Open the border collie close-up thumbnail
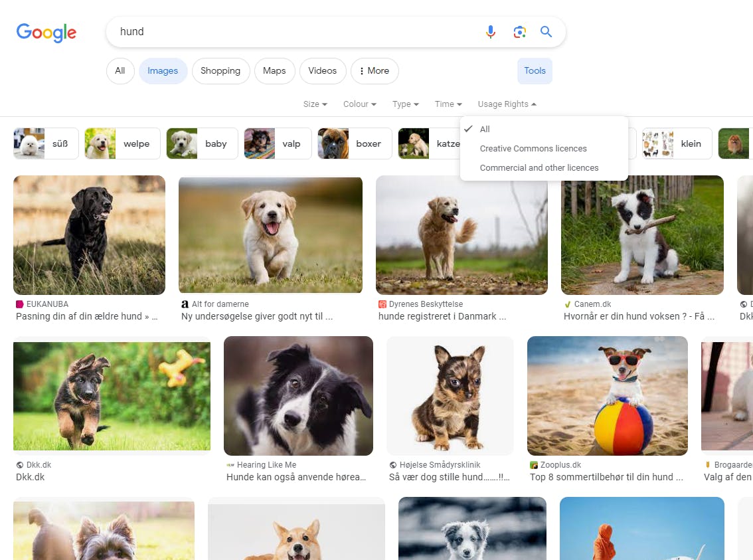753x560 pixels. coord(298,396)
